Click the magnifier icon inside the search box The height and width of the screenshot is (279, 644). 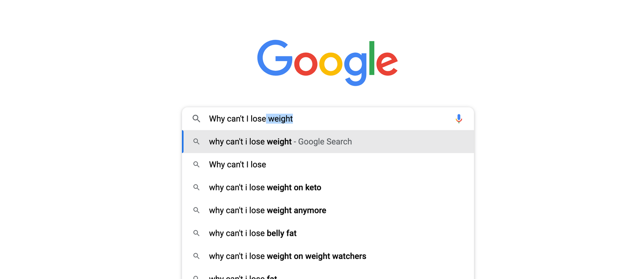196,119
